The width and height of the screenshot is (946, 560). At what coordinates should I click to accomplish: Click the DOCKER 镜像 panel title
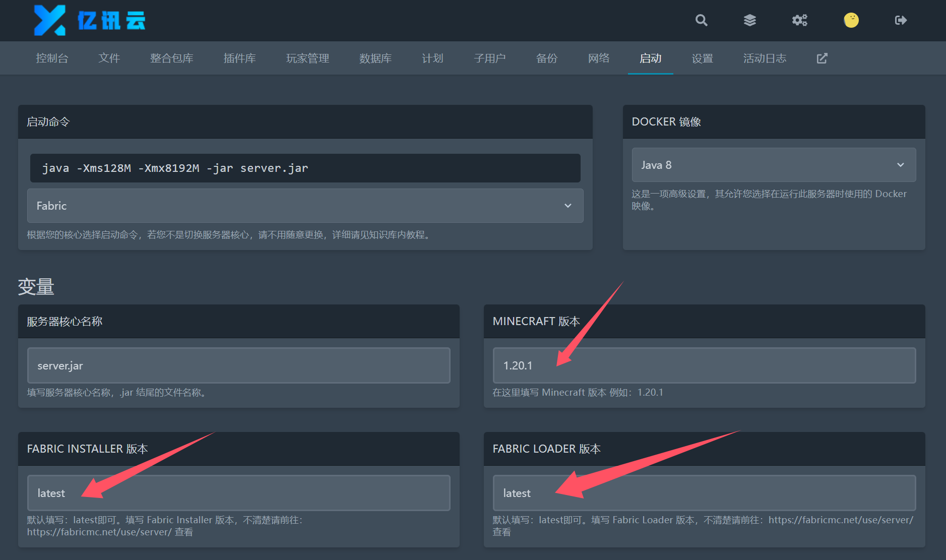coord(666,122)
